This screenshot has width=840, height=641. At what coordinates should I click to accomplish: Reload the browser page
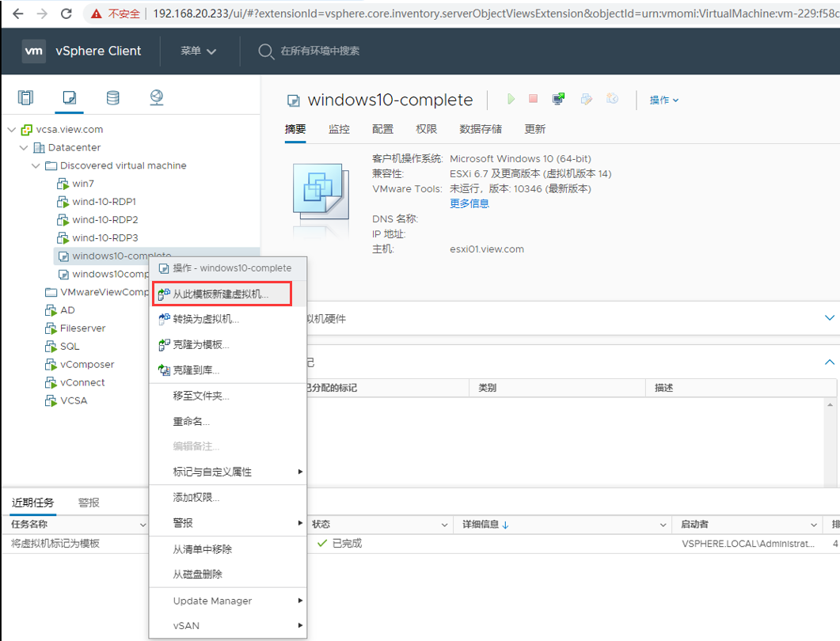coord(66,13)
